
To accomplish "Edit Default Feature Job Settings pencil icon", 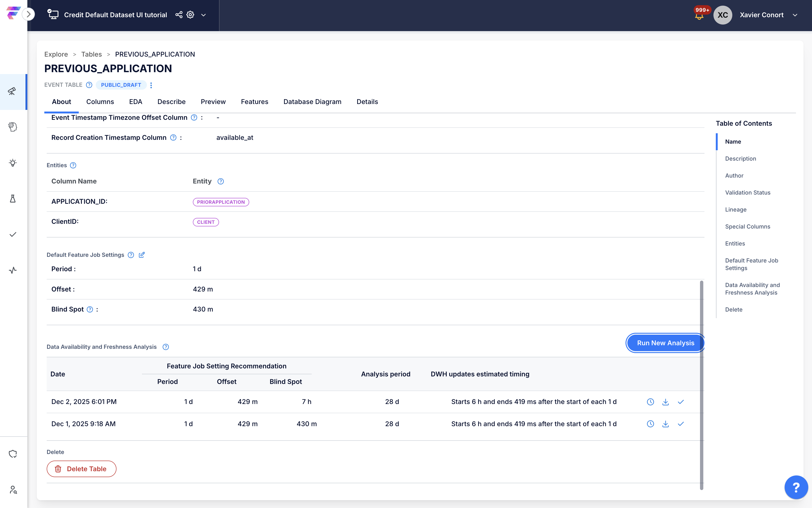I will click(142, 255).
